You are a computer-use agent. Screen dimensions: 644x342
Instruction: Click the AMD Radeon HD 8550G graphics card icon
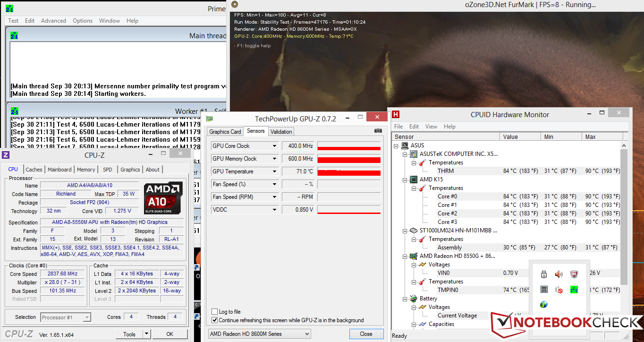tap(415, 256)
